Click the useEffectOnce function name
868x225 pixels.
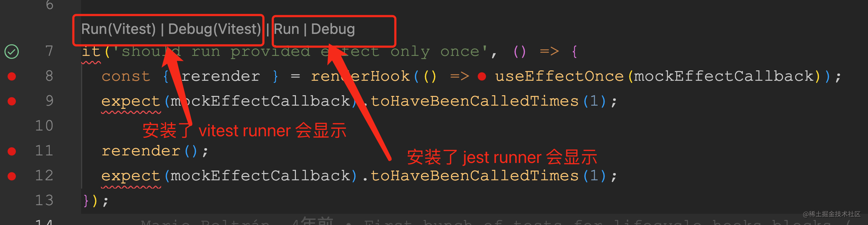[559, 76]
